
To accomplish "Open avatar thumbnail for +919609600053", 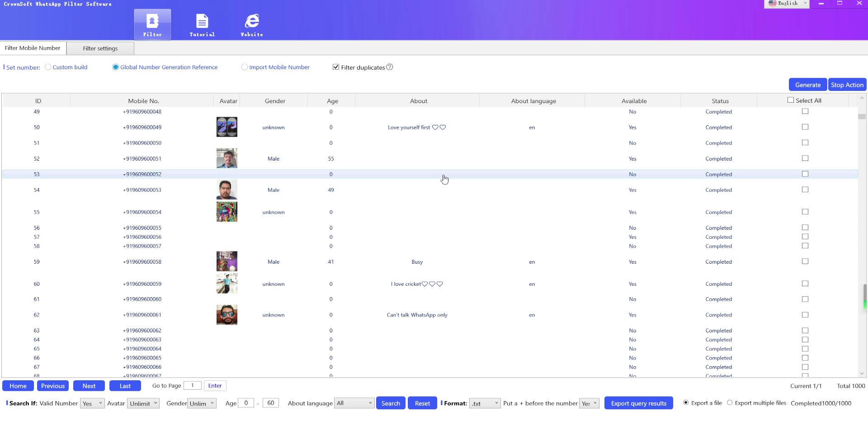I will [x=227, y=189].
